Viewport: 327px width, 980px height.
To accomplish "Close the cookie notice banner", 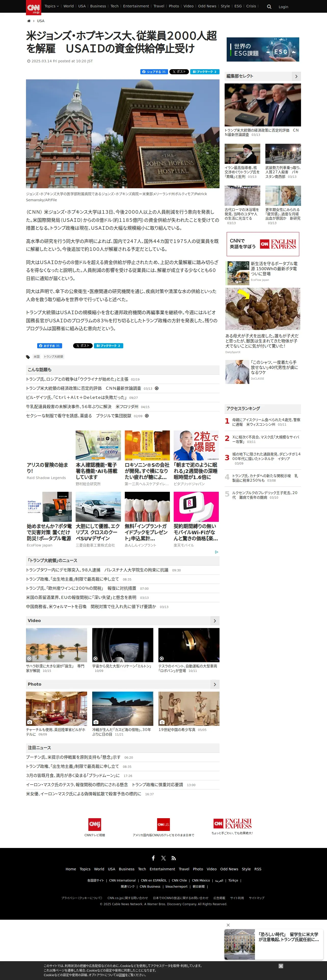I will click(x=281, y=966).
